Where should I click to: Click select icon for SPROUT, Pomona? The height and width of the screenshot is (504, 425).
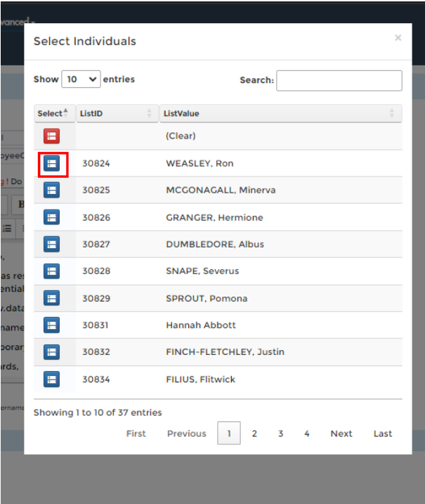pos(51,298)
